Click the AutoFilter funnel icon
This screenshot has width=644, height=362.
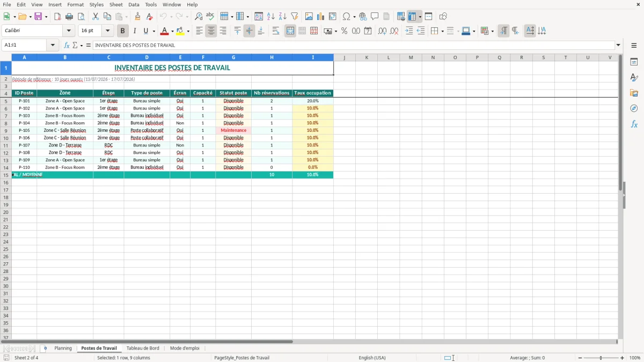pyautogui.click(x=295, y=17)
